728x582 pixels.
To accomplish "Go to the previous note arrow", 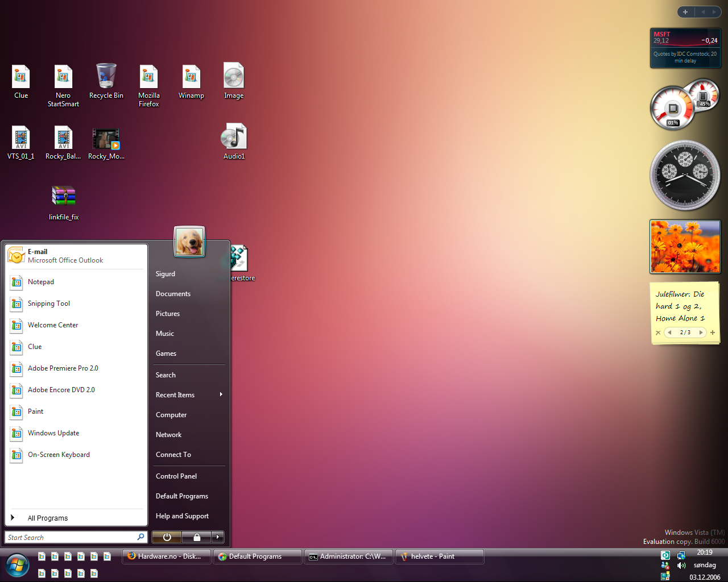I will [x=670, y=332].
